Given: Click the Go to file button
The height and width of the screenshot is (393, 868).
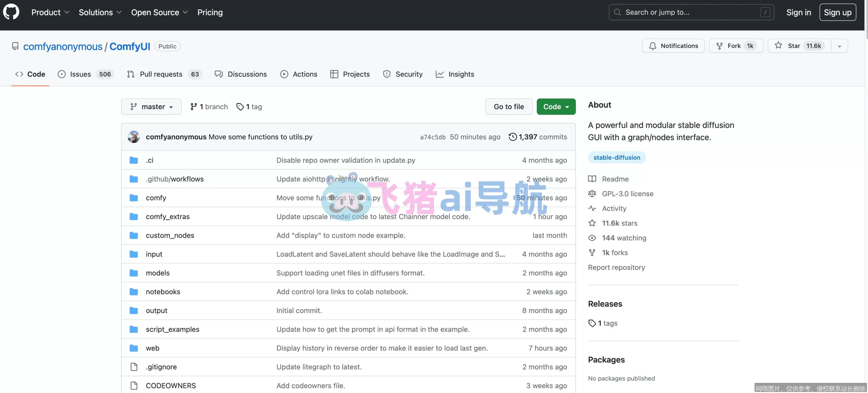Looking at the screenshot, I should [x=509, y=106].
